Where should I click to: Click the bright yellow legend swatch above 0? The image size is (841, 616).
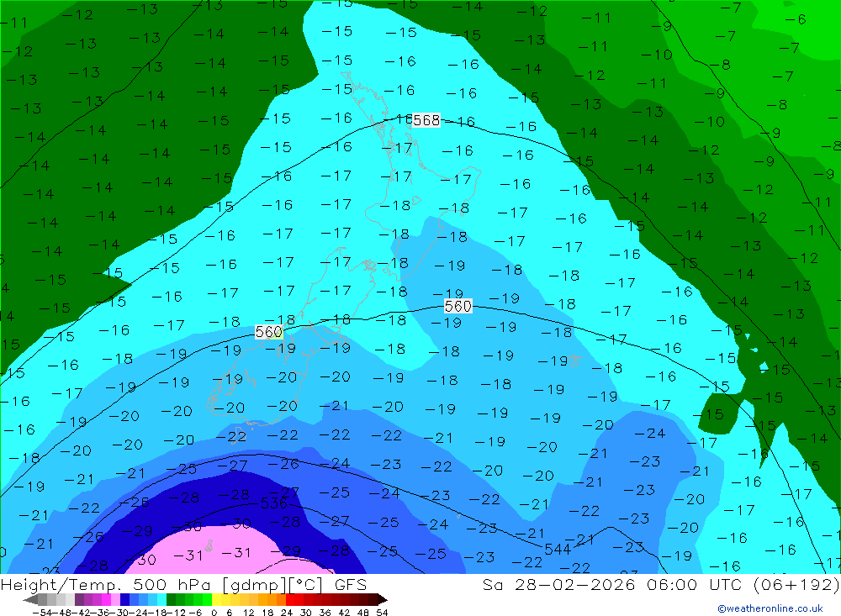tap(217, 599)
